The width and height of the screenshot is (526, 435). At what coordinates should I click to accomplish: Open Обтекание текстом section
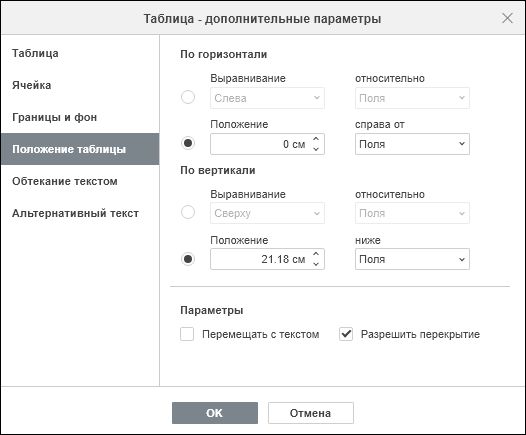[x=80, y=181]
